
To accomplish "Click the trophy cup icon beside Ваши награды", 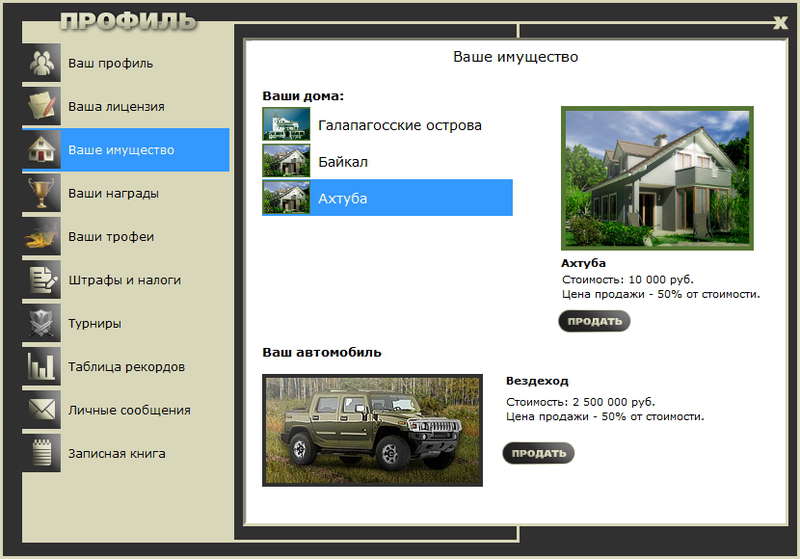I will tap(41, 193).
